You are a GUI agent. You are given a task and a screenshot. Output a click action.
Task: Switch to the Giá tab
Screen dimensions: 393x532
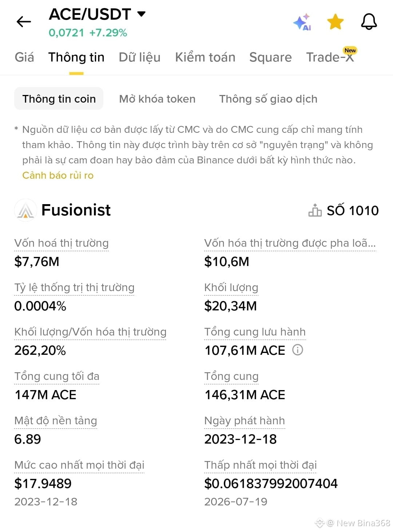(x=24, y=57)
